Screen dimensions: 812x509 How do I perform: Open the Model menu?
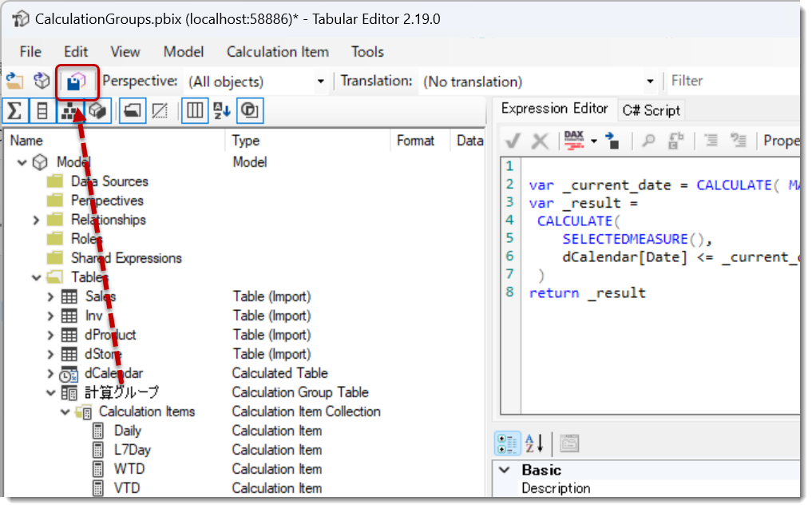click(x=184, y=52)
